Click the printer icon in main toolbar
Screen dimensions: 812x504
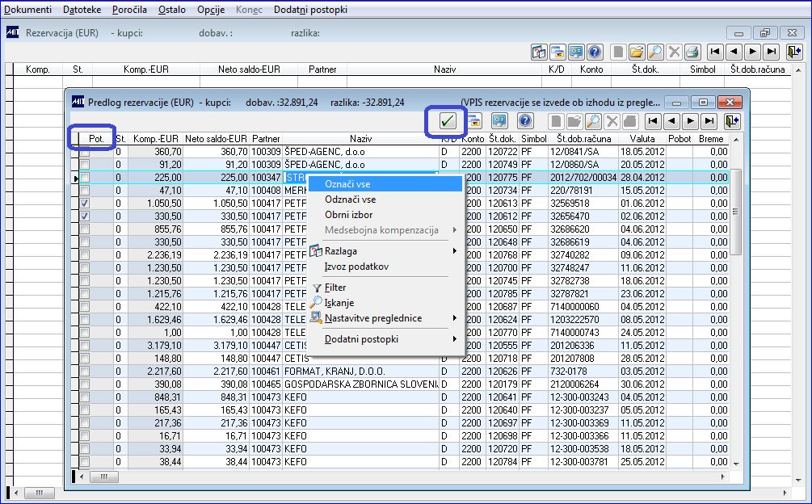pyautogui.click(x=692, y=52)
